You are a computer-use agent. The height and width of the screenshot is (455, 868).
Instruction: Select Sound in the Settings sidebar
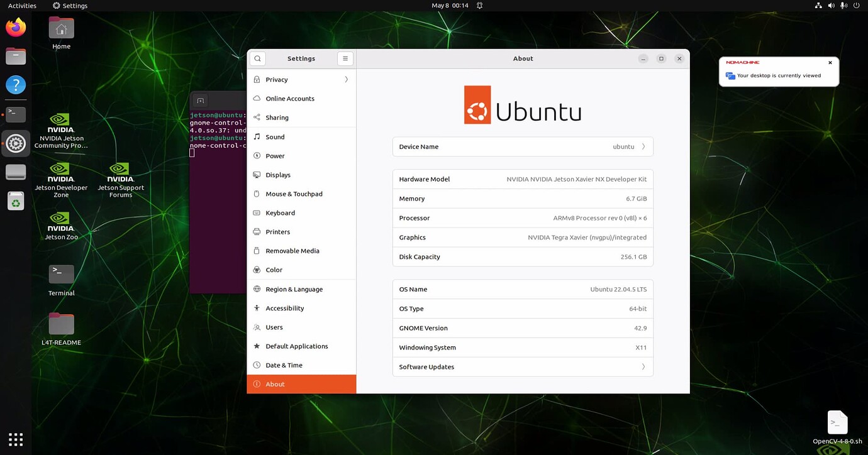(x=301, y=136)
